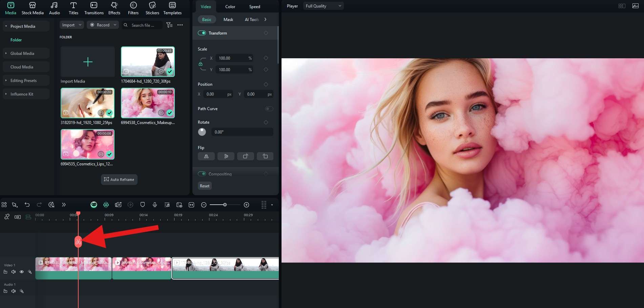Open the Filters tab
Screen dimensions: 644x308
click(133, 8)
